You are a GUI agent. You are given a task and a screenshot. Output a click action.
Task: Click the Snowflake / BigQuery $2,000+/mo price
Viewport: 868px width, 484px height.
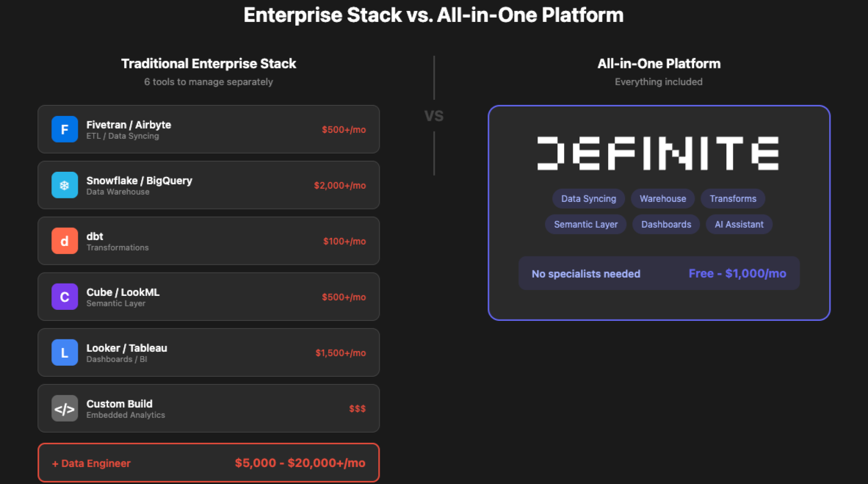[x=339, y=185]
